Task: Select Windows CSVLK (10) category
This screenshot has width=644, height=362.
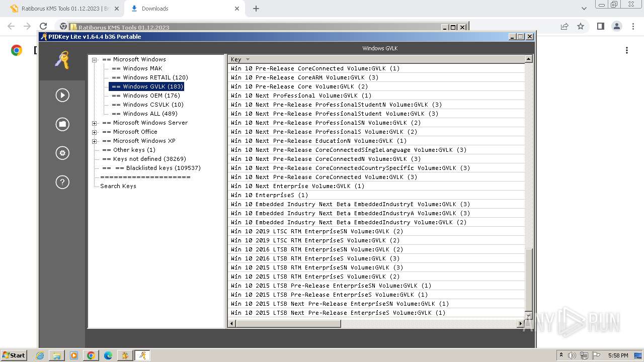Action: 147,105
